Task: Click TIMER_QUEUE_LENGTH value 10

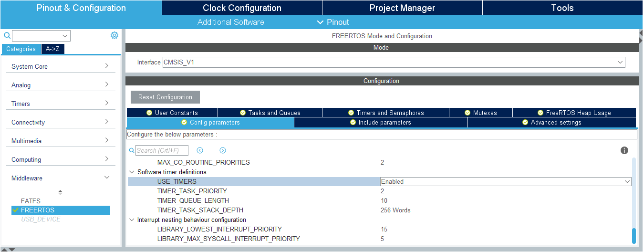Action: point(384,200)
